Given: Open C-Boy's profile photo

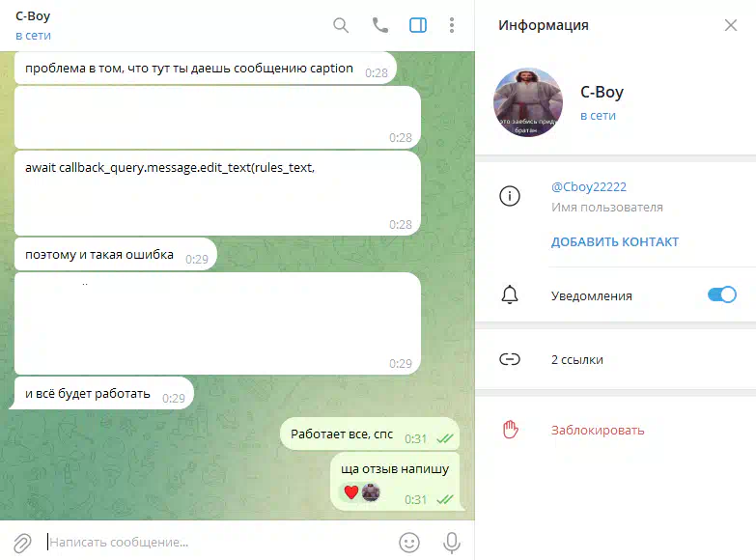Looking at the screenshot, I should [x=528, y=102].
